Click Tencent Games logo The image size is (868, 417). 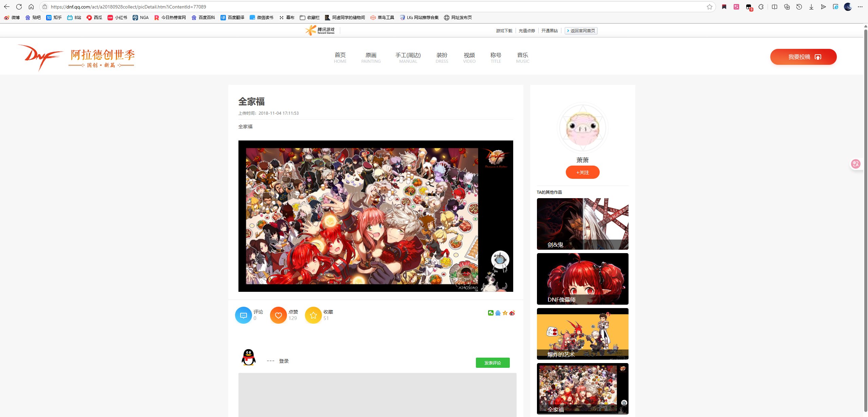point(320,31)
